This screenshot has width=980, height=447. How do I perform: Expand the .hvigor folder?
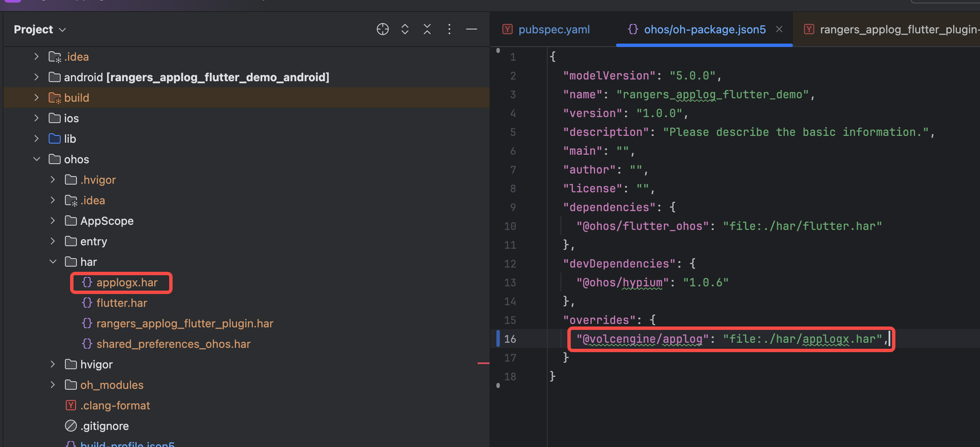tap(53, 179)
